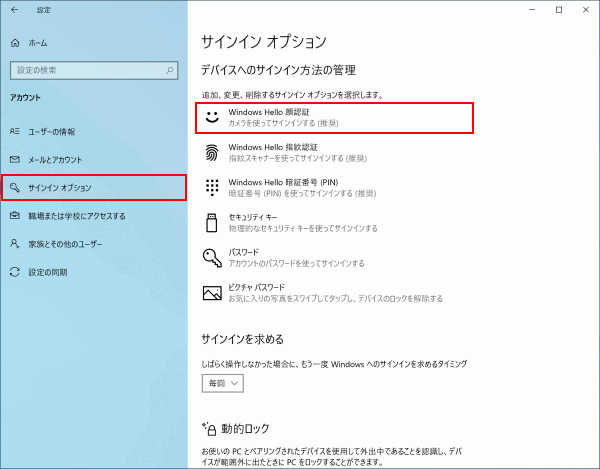Go back with the arrow icon
The width and height of the screenshot is (600, 469).
pos(15,10)
